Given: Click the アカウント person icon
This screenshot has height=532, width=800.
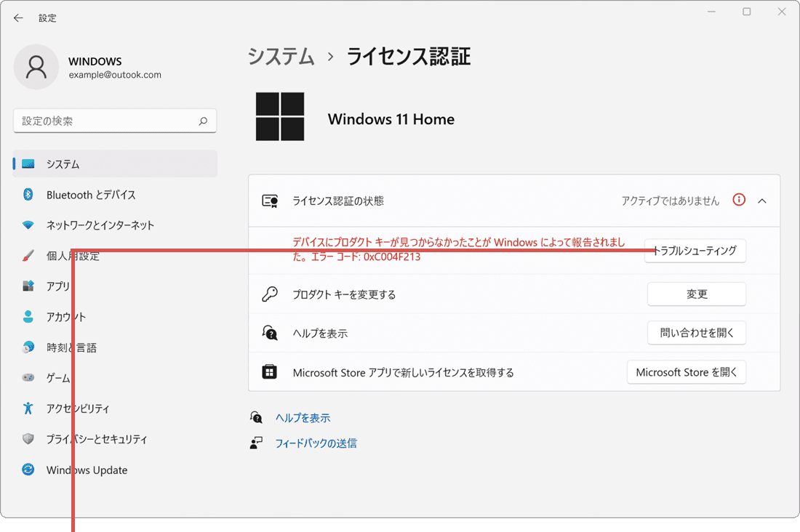Looking at the screenshot, I should point(26,317).
